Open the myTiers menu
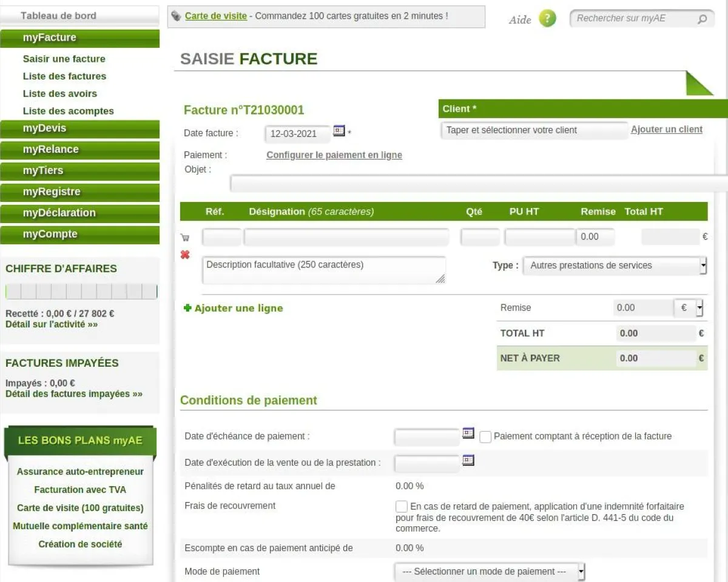 [x=79, y=171]
